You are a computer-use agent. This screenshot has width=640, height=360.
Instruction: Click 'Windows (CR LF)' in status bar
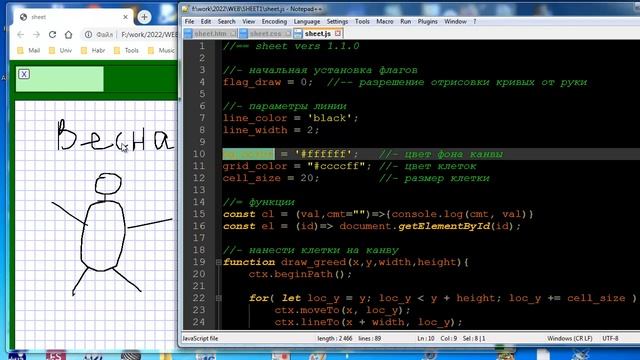coord(570,338)
